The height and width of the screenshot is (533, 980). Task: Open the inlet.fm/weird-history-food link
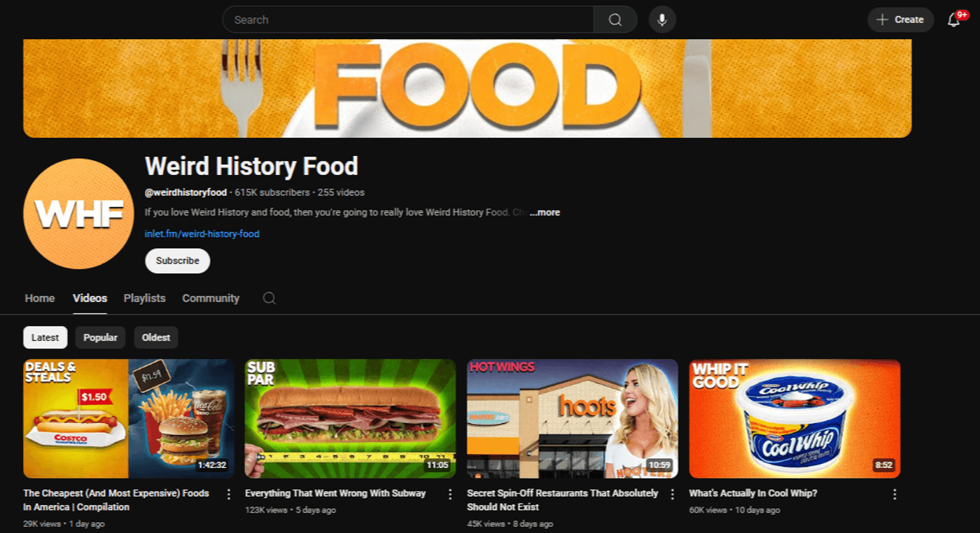[x=202, y=234]
